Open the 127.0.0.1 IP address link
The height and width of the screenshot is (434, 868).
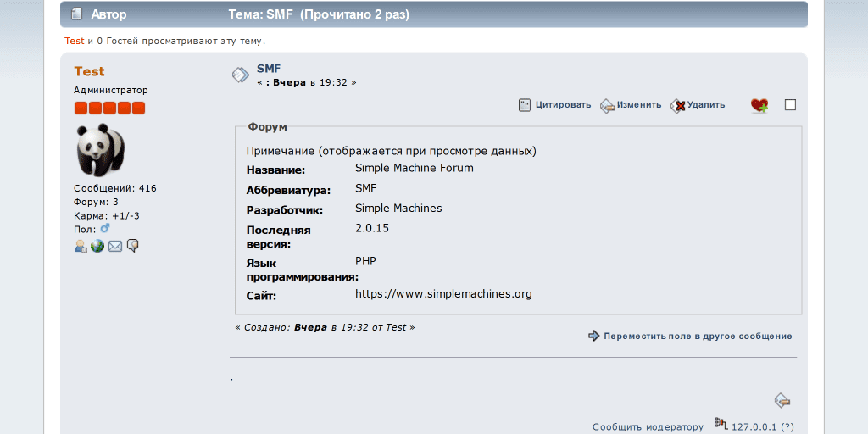[x=754, y=427]
